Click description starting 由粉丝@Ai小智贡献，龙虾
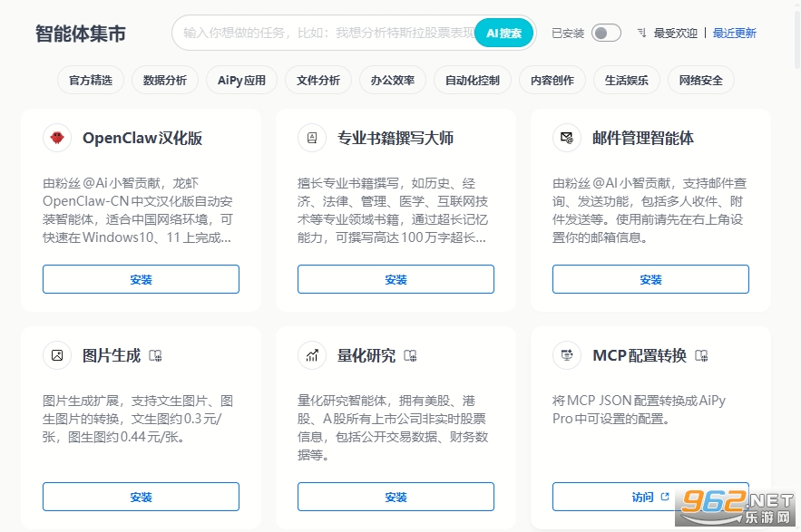Image resolution: width=801 pixels, height=532 pixels. click(138, 210)
